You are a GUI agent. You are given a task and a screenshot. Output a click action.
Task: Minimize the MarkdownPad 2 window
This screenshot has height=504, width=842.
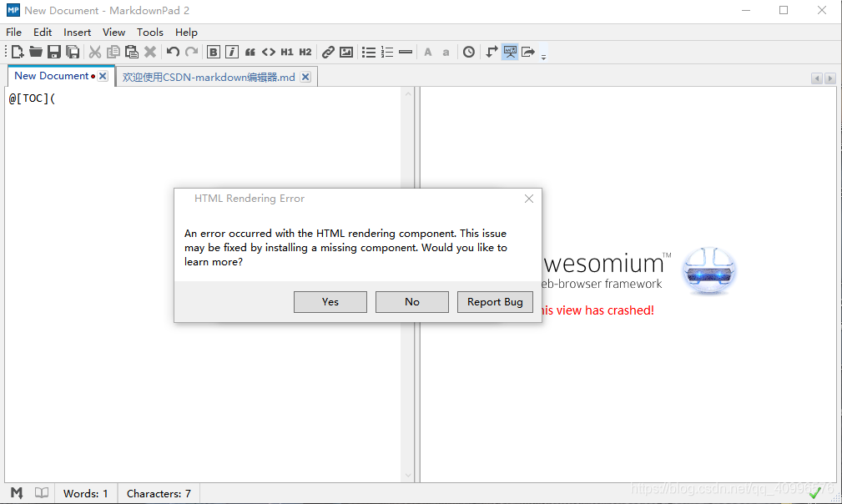click(746, 11)
